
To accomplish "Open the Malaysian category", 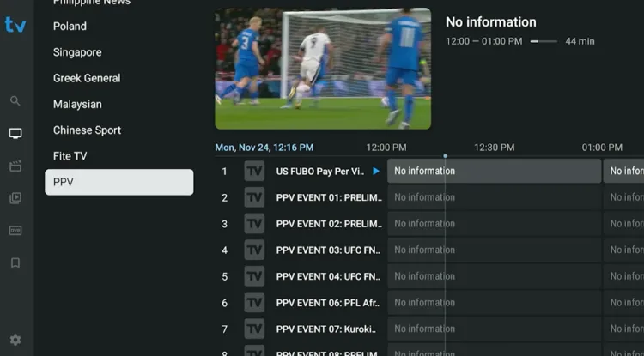I will click(77, 105).
